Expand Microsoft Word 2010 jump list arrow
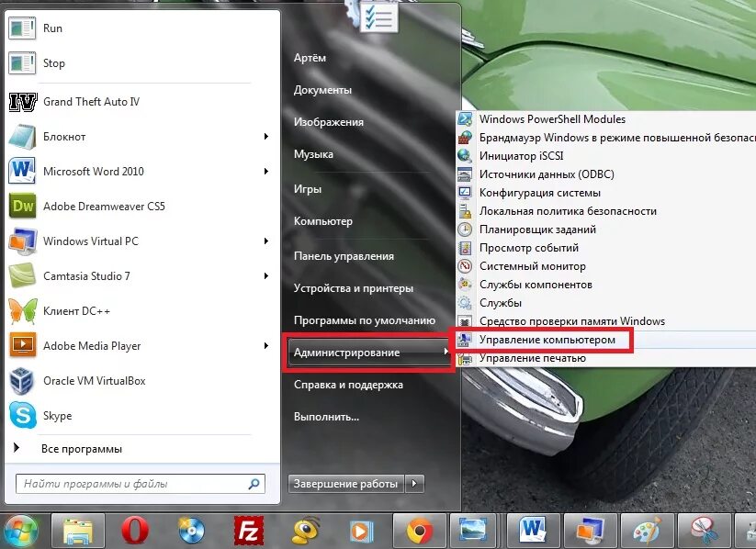The width and height of the screenshot is (756, 549). point(265,171)
